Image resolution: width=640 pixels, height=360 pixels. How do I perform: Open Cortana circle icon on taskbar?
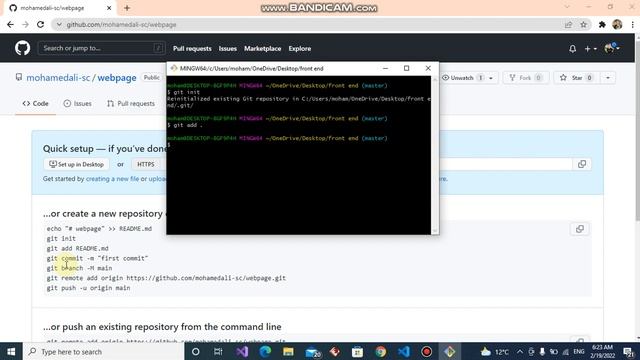click(196, 351)
